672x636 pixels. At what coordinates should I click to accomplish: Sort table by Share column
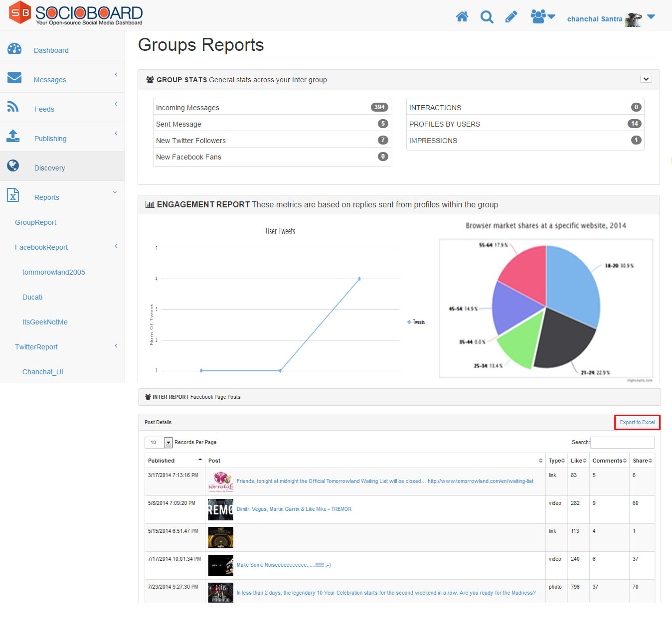(x=642, y=461)
